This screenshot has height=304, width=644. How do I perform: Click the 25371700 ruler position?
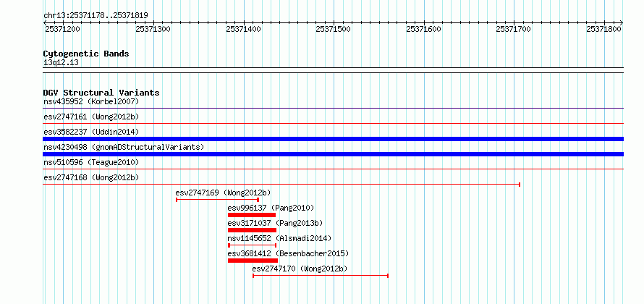click(x=514, y=29)
